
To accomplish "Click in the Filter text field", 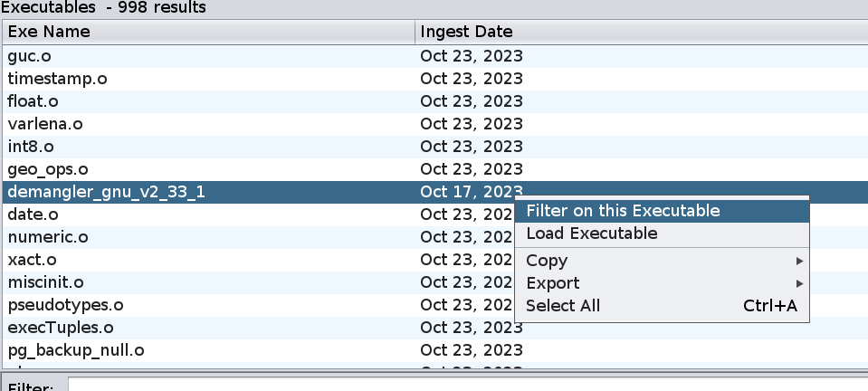I will click(x=453, y=386).
